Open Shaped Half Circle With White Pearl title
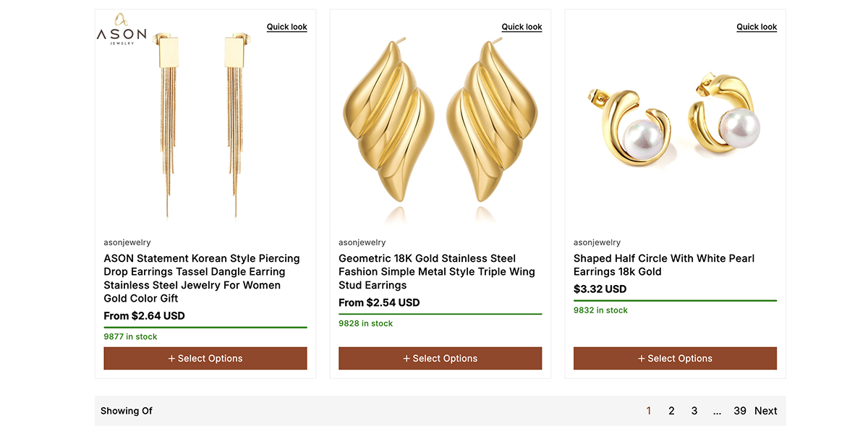The image size is (868, 434). [x=664, y=265]
